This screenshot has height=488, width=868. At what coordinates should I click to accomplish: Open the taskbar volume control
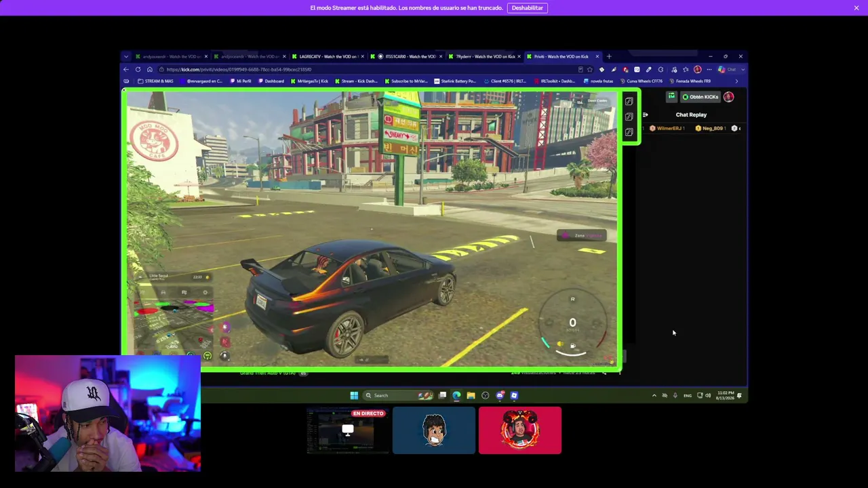point(708,395)
